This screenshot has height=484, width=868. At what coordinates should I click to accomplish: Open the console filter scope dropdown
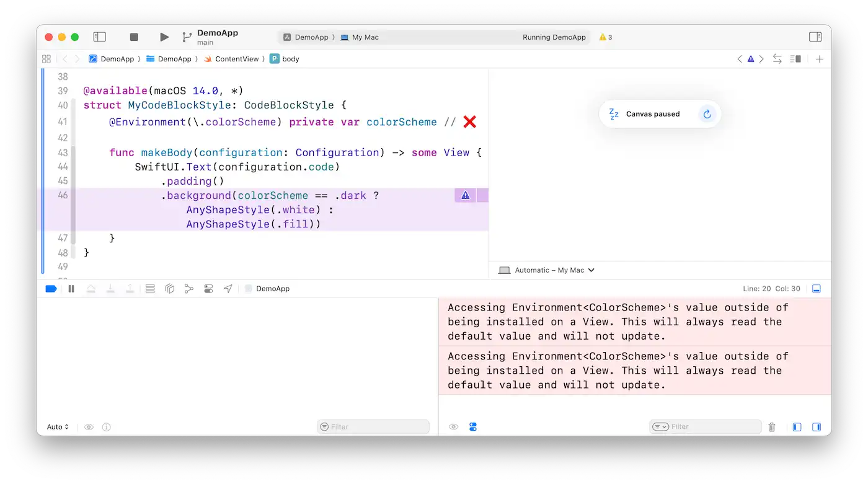click(661, 427)
